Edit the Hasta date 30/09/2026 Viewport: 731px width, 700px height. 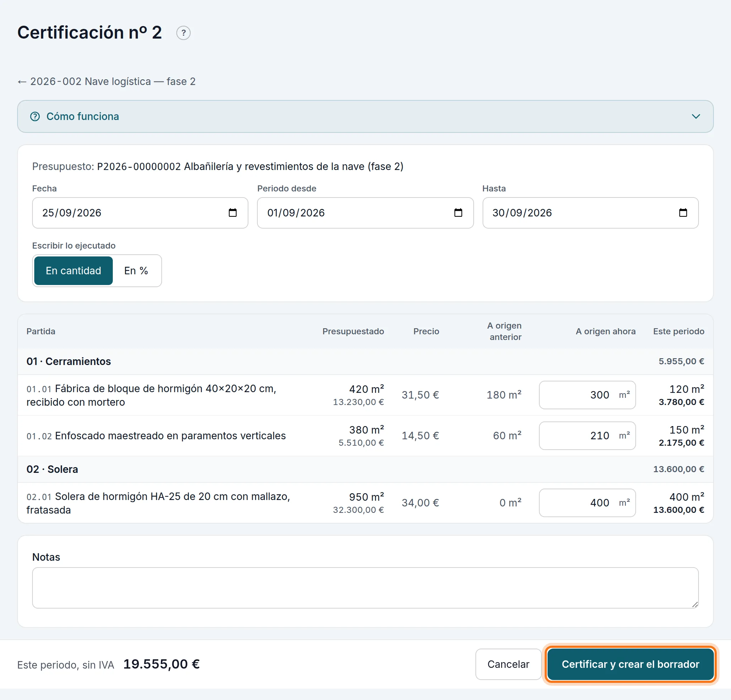pyautogui.click(x=590, y=213)
